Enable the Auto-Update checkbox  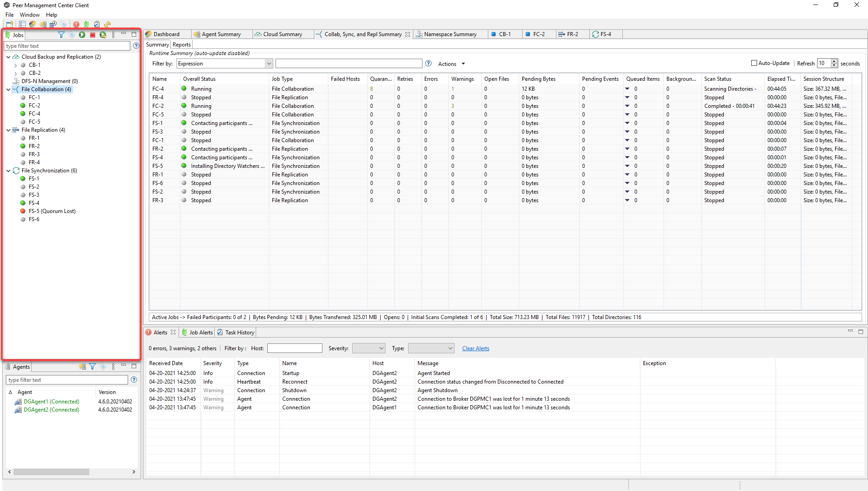(x=754, y=63)
